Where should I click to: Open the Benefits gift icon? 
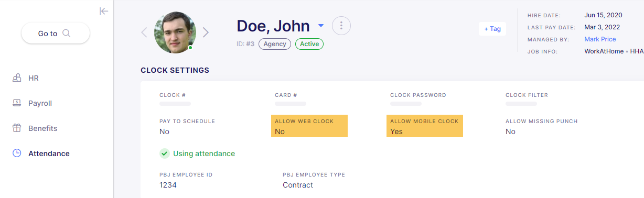click(17, 128)
